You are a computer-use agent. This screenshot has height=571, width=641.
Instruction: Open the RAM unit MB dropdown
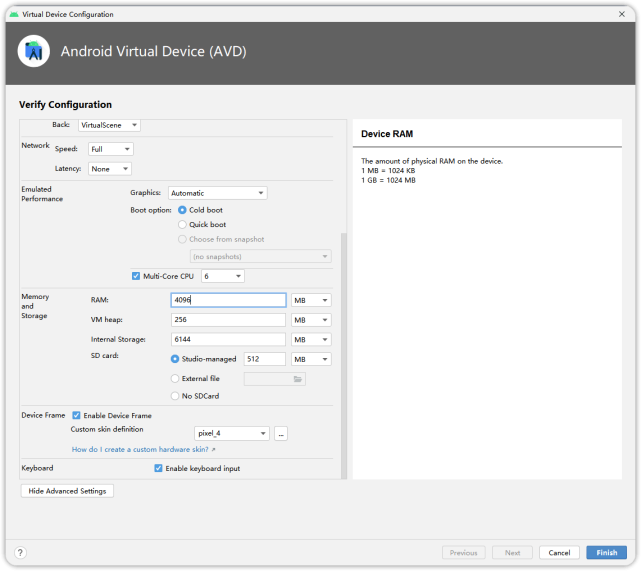(x=311, y=300)
